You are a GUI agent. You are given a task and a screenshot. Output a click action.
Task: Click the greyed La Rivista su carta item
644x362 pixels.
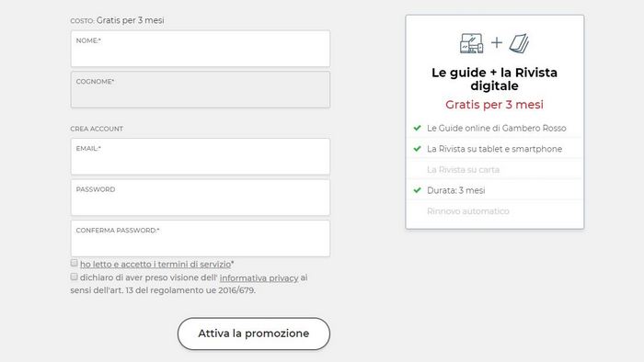point(464,170)
